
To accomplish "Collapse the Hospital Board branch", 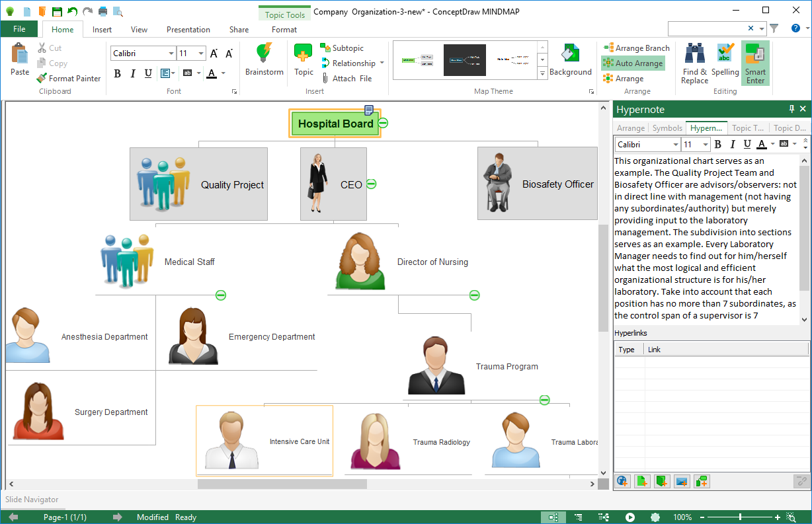I will (383, 123).
